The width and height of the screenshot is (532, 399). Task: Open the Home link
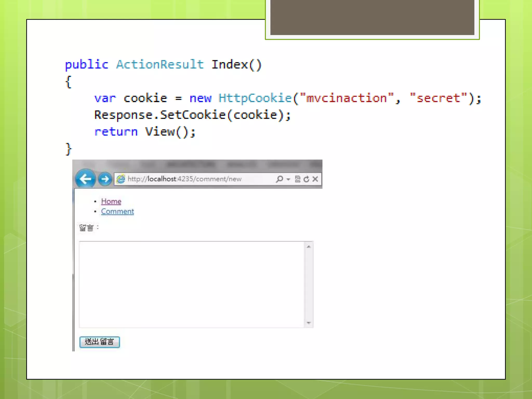(111, 201)
